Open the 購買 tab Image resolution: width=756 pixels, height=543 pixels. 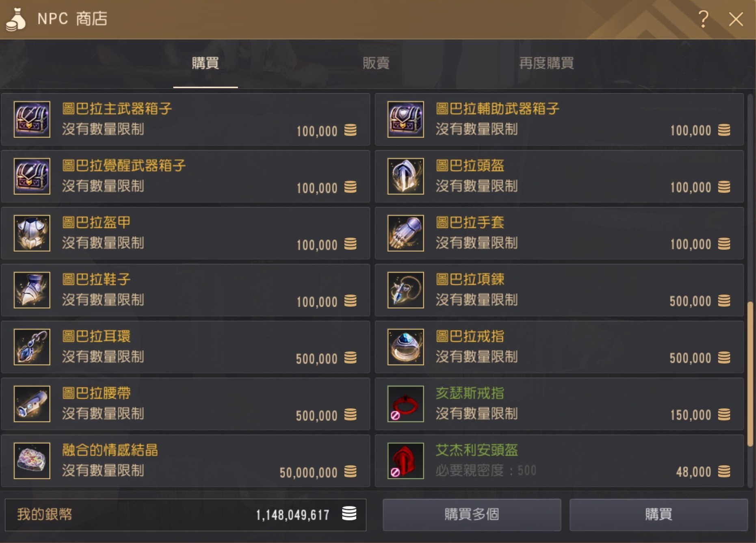(x=206, y=63)
